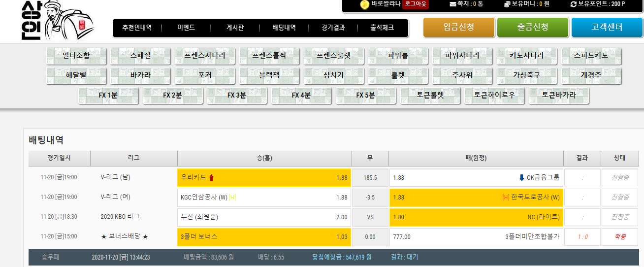This screenshot has width=644, height=267.
Task: Go to the 고객센터 support page
Action: pyautogui.click(x=607, y=28)
